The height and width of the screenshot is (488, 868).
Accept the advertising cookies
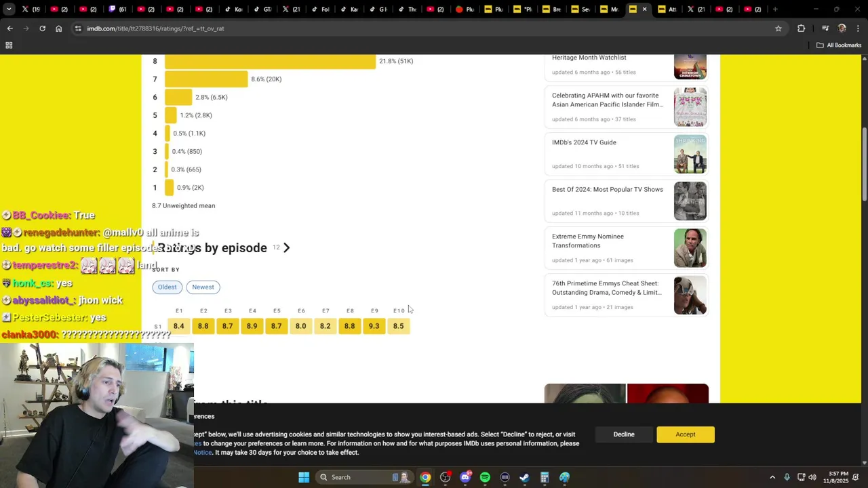click(x=685, y=434)
